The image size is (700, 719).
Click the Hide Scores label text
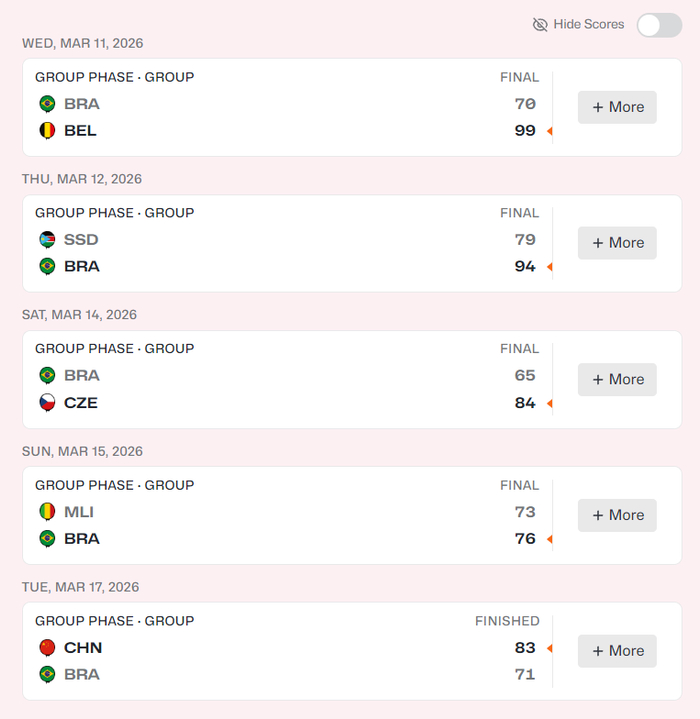589,24
